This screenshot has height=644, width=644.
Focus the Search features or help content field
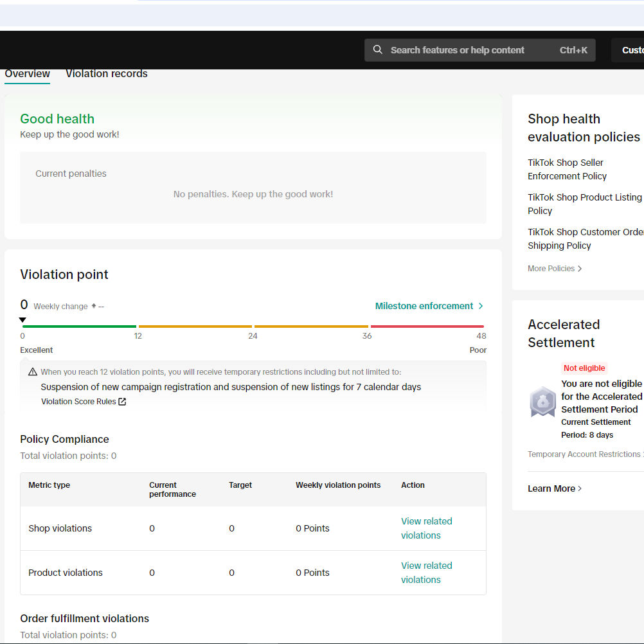479,50
